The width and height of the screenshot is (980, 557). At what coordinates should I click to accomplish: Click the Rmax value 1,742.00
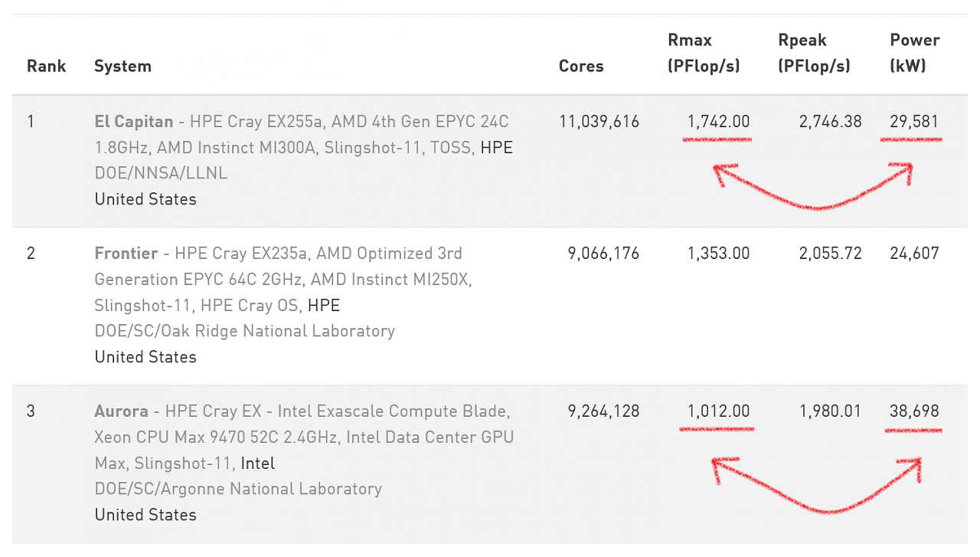pos(718,121)
